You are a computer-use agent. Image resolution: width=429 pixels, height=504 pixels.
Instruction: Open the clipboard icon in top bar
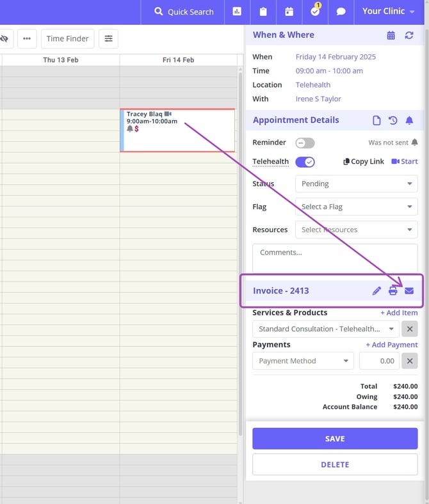point(263,12)
